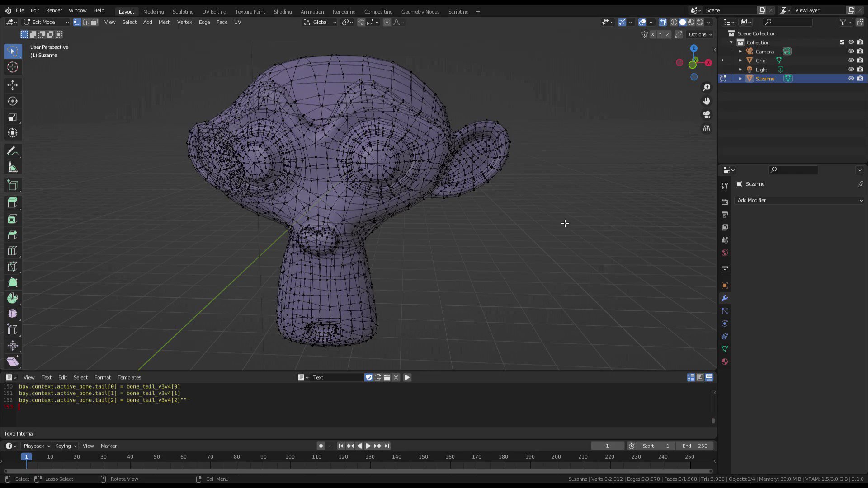868x488 pixels.
Task: Select the Knife tool
Action: point(13,267)
